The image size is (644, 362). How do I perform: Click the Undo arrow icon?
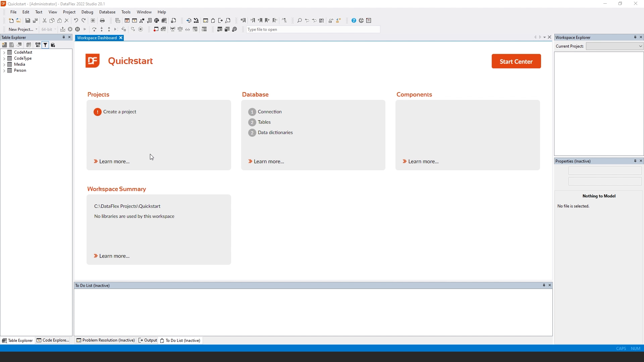[76, 20]
